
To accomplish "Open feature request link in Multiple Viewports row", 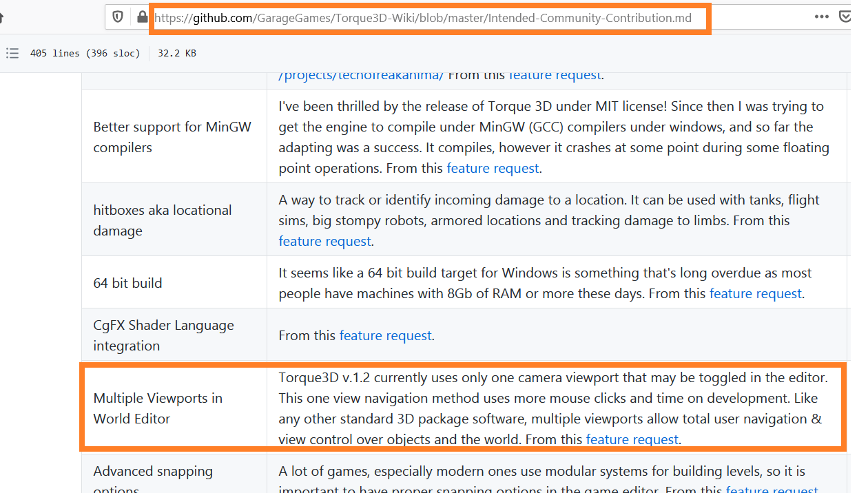I will (632, 439).
